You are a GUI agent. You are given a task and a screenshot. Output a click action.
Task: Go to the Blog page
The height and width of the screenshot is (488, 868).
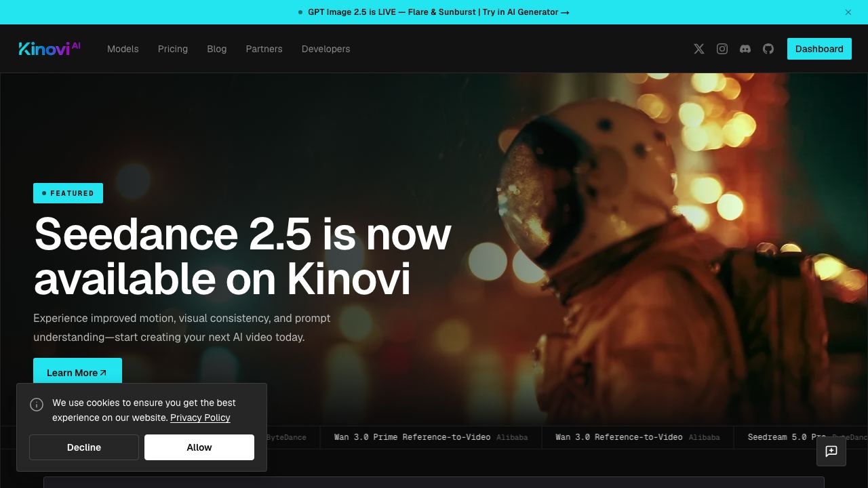point(217,49)
